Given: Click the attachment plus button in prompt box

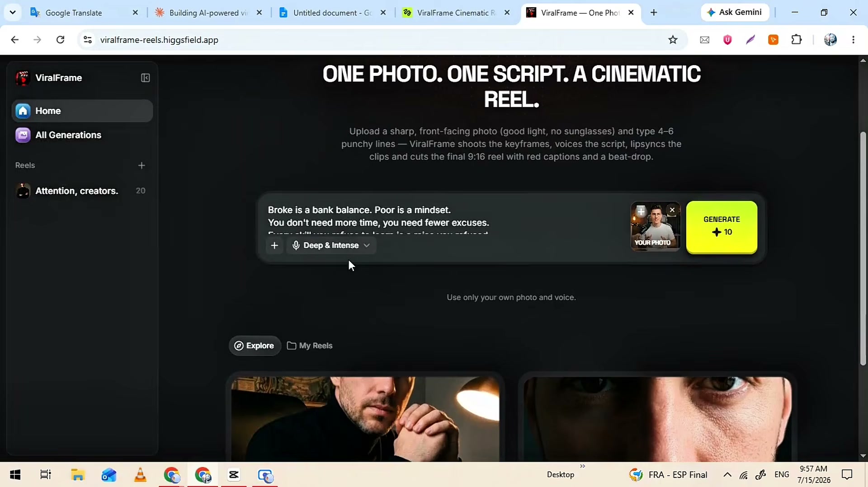Looking at the screenshot, I should tap(274, 245).
